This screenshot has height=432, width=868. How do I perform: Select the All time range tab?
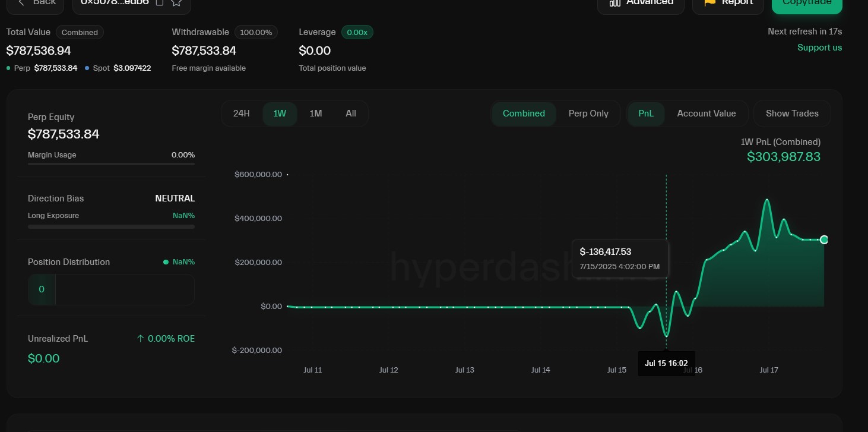[x=351, y=113]
